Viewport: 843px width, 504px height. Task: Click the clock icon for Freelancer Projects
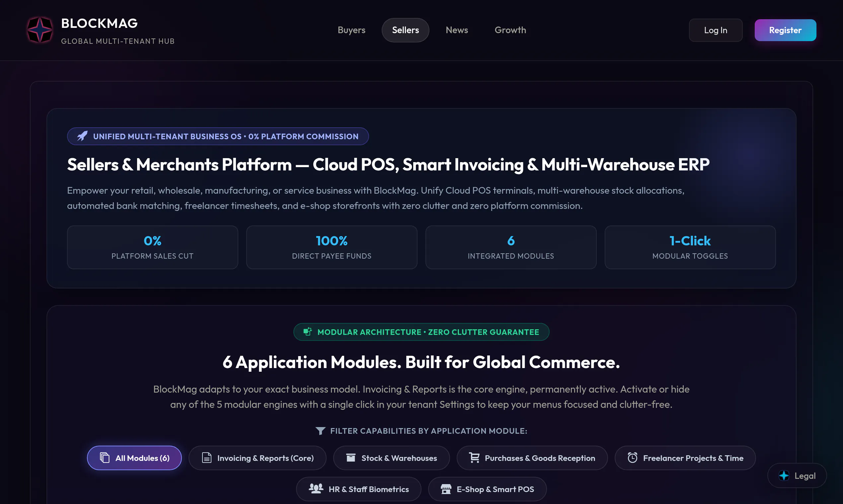pyautogui.click(x=632, y=458)
